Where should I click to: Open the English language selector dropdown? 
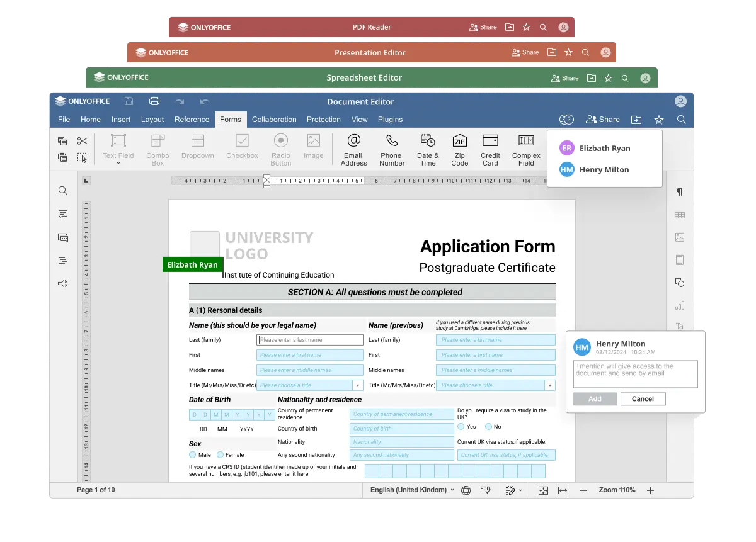click(411, 490)
